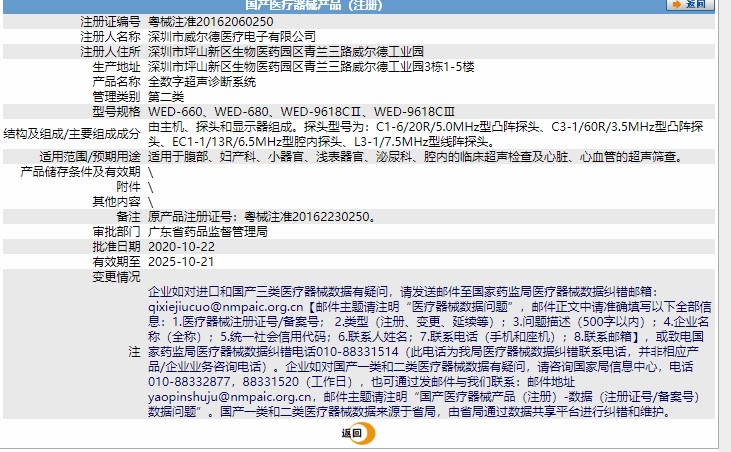Click the registration number 粤械注准20162060250
Screen dimensions: 731x452
coord(211,22)
